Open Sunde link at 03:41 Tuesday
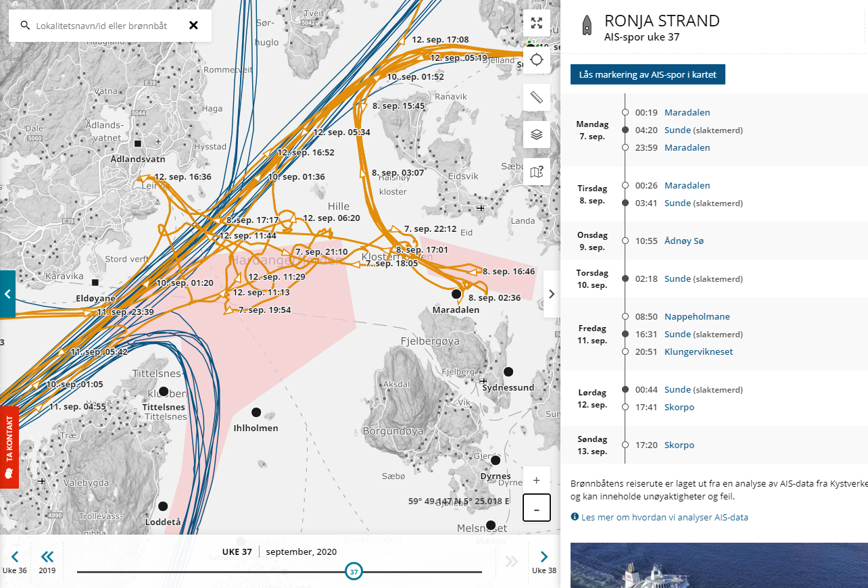Image resolution: width=868 pixels, height=588 pixels. click(677, 203)
